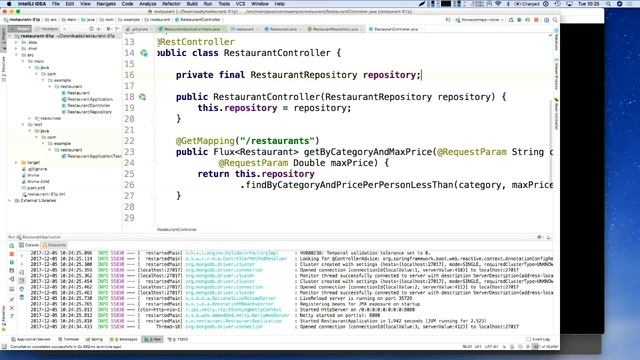Screen dimensions: 640x360
Task: Open the Build menu
Action: [x=192, y=4]
